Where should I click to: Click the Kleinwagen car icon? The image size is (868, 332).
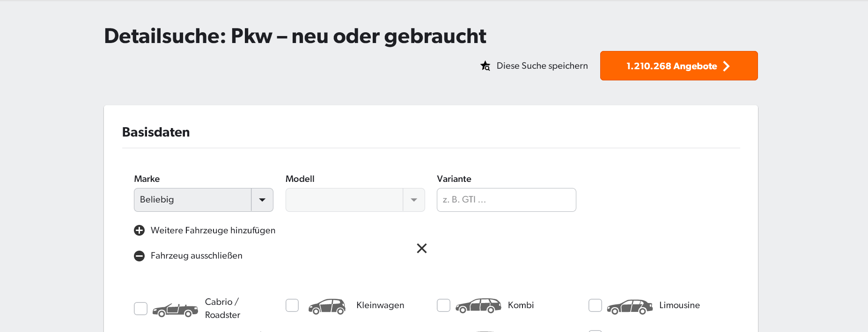pos(327,306)
